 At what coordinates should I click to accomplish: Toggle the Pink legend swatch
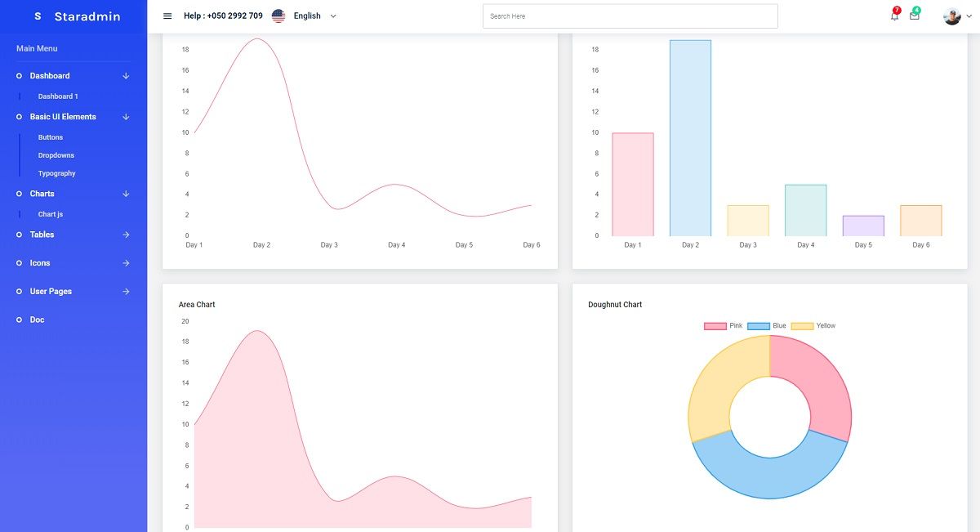tap(715, 326)
